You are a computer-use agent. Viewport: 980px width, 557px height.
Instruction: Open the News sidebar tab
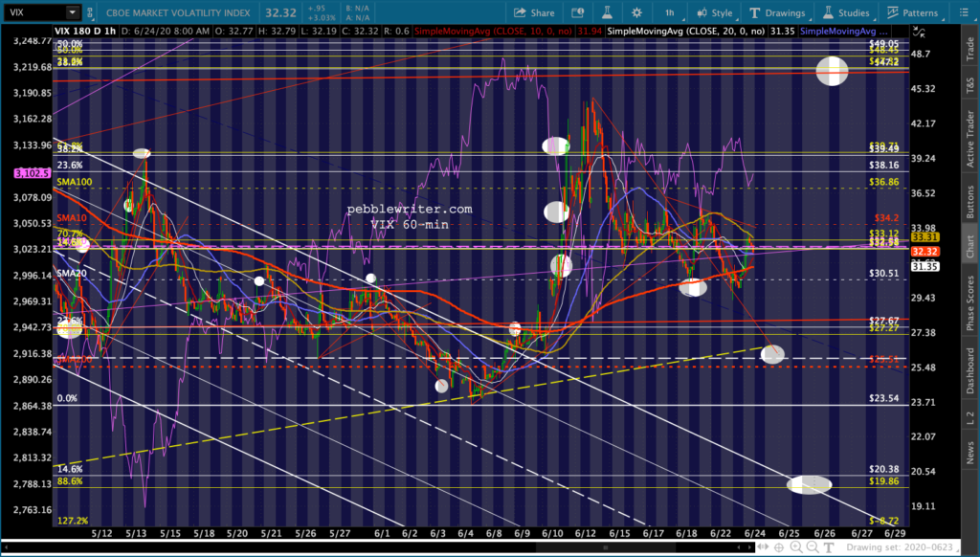(970, 453)
